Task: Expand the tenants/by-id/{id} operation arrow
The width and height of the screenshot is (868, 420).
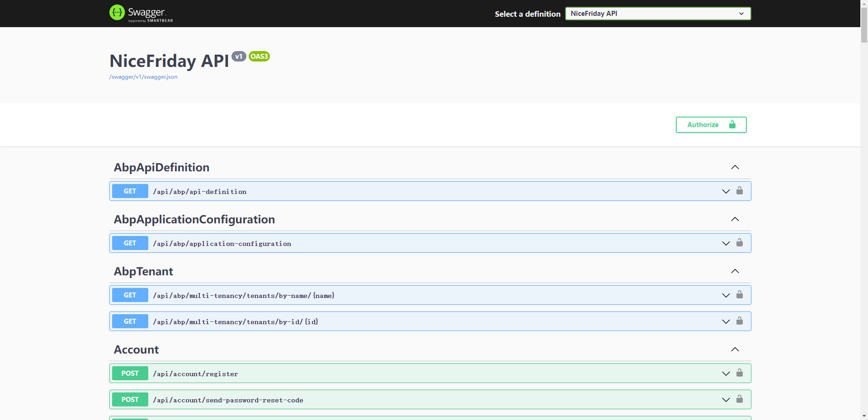Action: click(x=726, y=321)
